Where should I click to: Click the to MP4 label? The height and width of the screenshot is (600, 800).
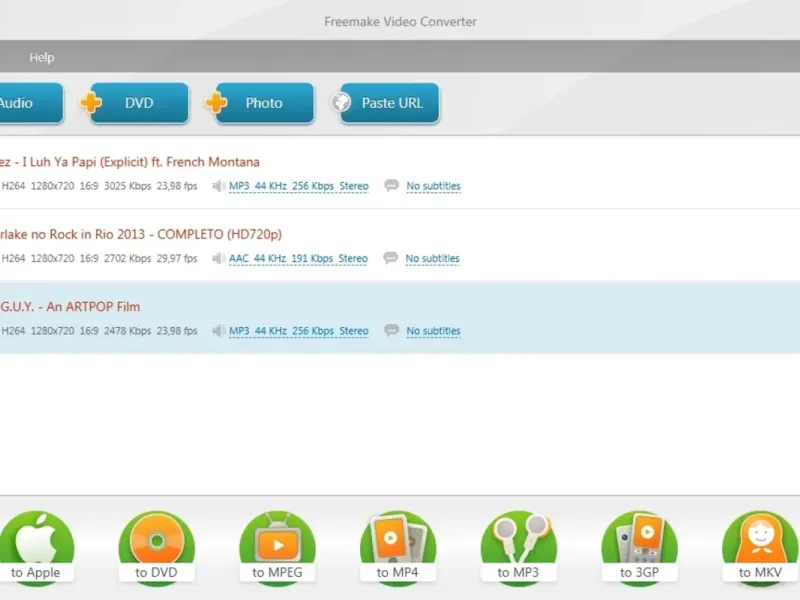point(397,572)
